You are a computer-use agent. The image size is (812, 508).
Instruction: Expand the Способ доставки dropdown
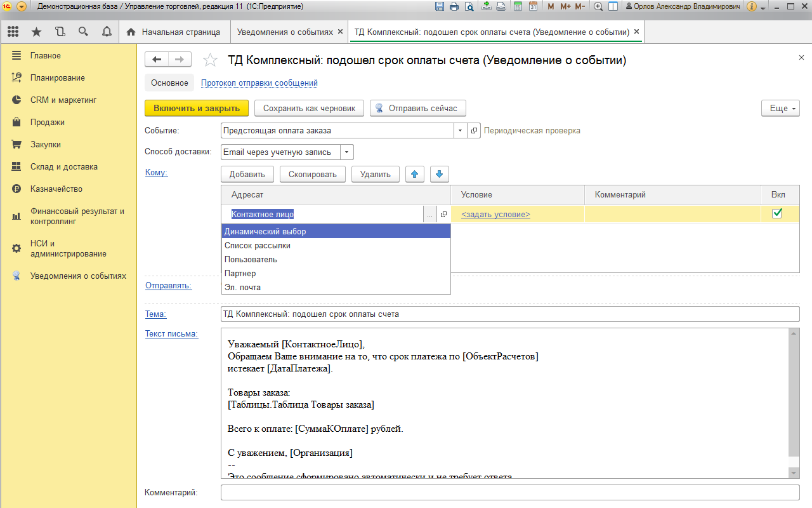click(x=346, y=152)
